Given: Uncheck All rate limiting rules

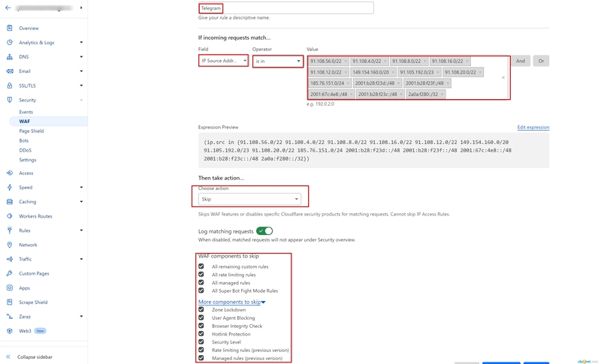Looking at the screenshot, I should click(x=201, y=275).
